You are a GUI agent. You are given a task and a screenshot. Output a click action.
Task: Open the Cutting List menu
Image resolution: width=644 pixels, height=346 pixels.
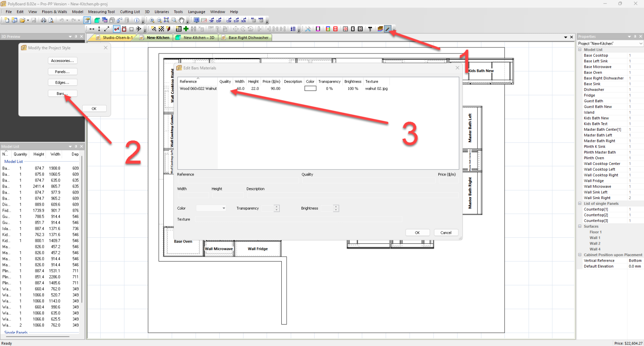[x=130, y=12]
